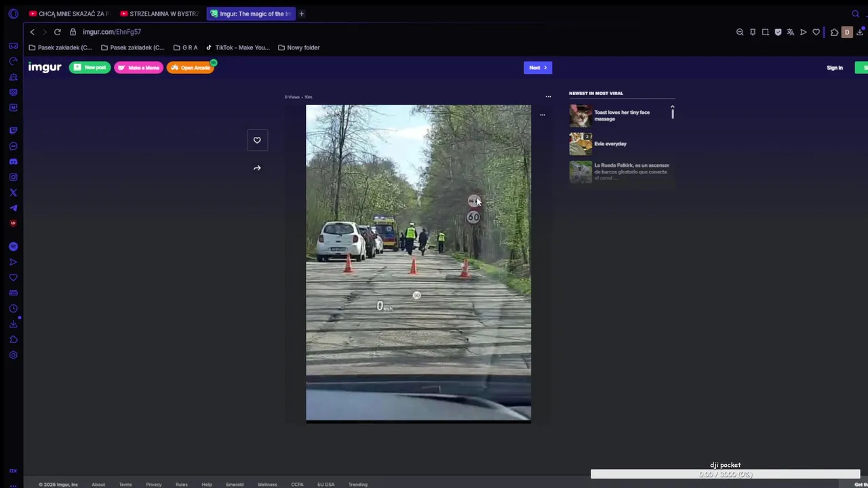
Task: Open the ad blocker shield icon
Action: pos(778,32)
